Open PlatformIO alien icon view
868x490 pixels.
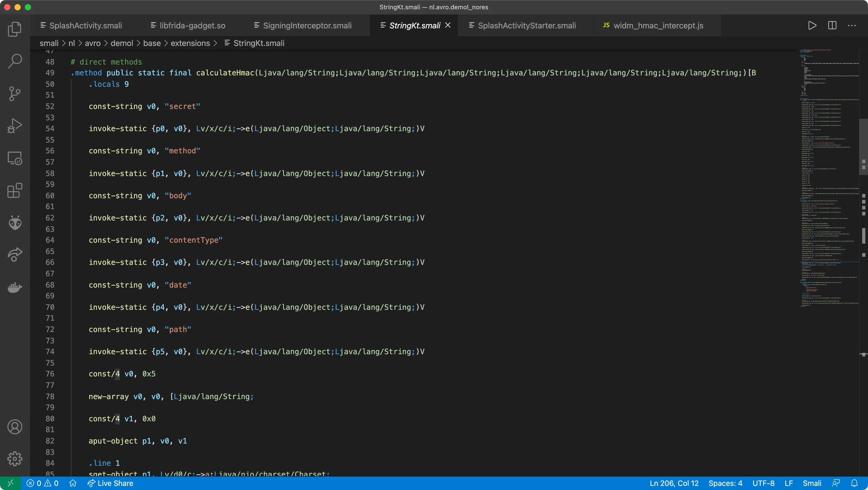15,223
